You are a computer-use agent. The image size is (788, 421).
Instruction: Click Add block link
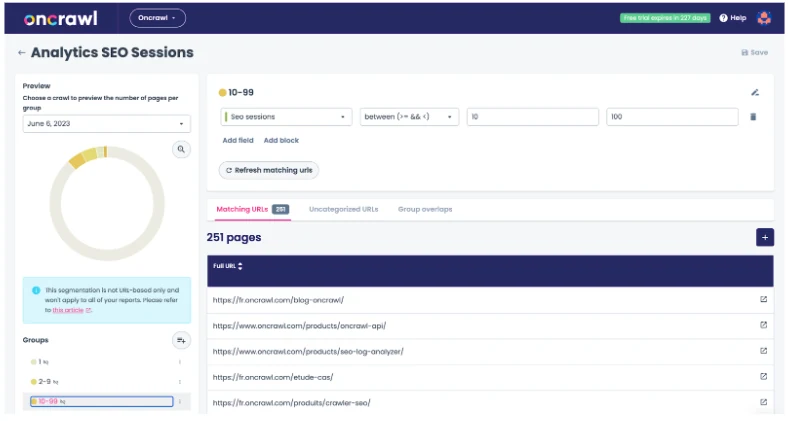pos(281,140)
